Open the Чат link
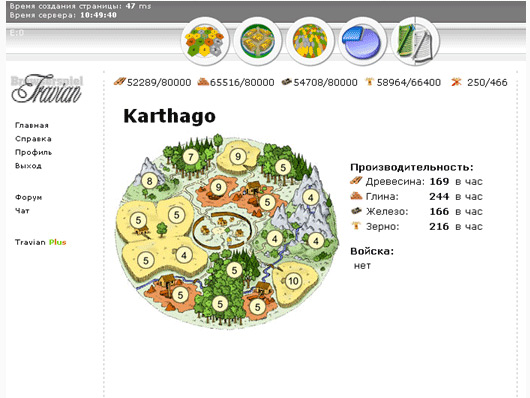Screen dimensions: 530x398 [22, 211]
